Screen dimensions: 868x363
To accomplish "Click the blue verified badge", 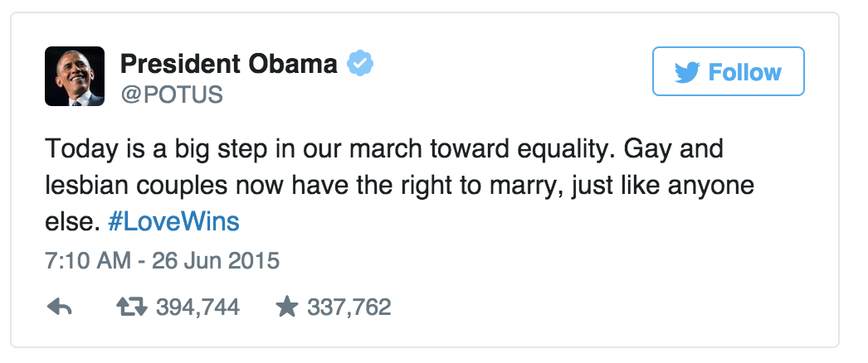I will click(x=359, y=64).
